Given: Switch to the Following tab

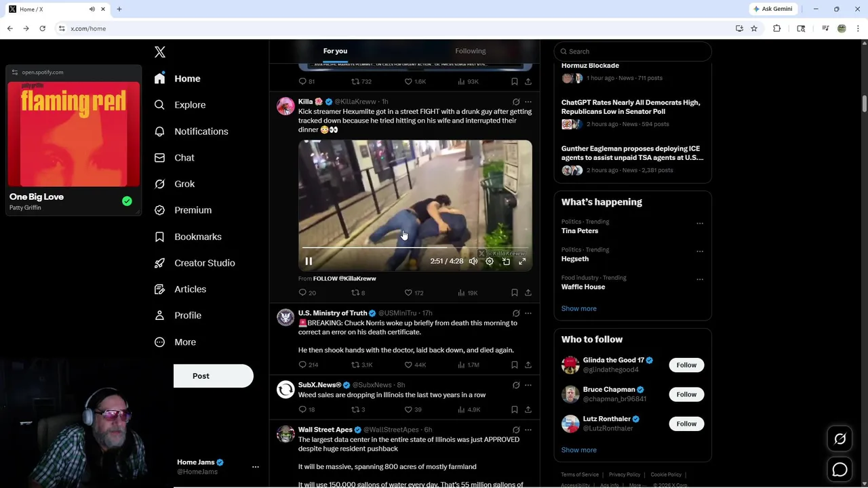Looking at the screenshot, I should [x=471, y=51].
